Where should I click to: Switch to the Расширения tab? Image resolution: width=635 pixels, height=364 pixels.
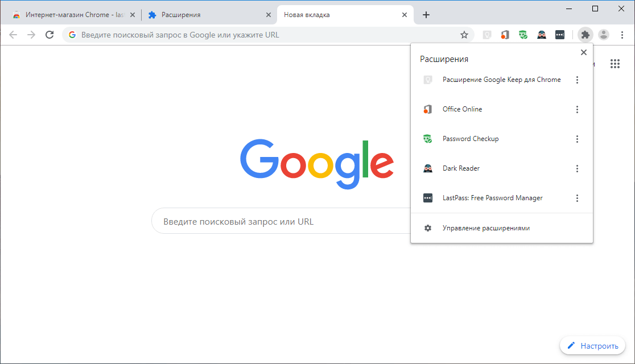click(208, 15)
